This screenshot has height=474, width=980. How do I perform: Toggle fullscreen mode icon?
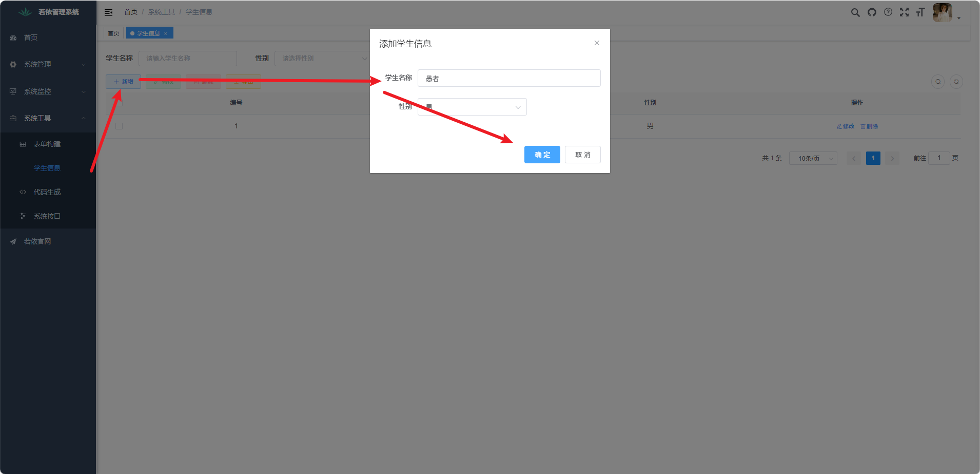[x=904, y=12]
